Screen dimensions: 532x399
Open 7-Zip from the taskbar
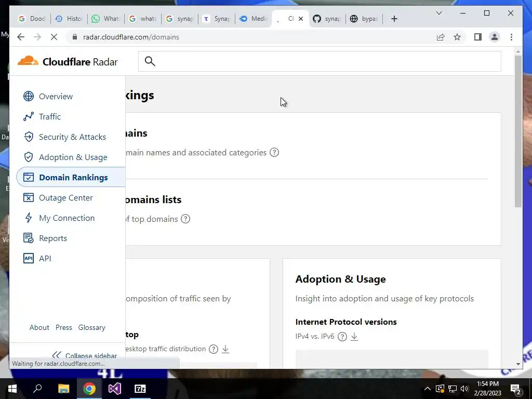click(x=140, y=389)
